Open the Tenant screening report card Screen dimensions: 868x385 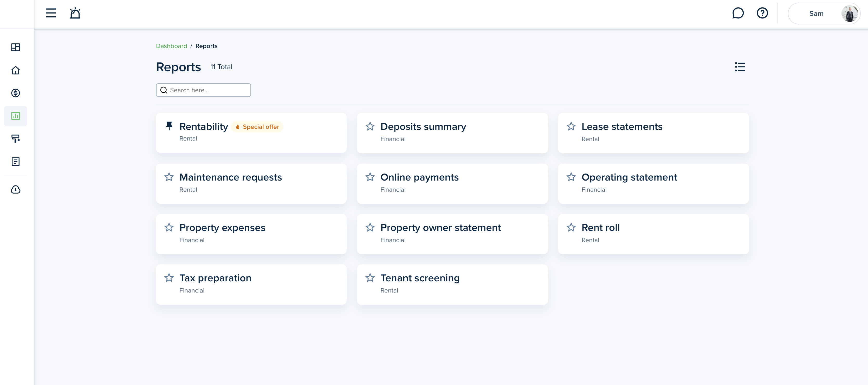click(452, 284)
